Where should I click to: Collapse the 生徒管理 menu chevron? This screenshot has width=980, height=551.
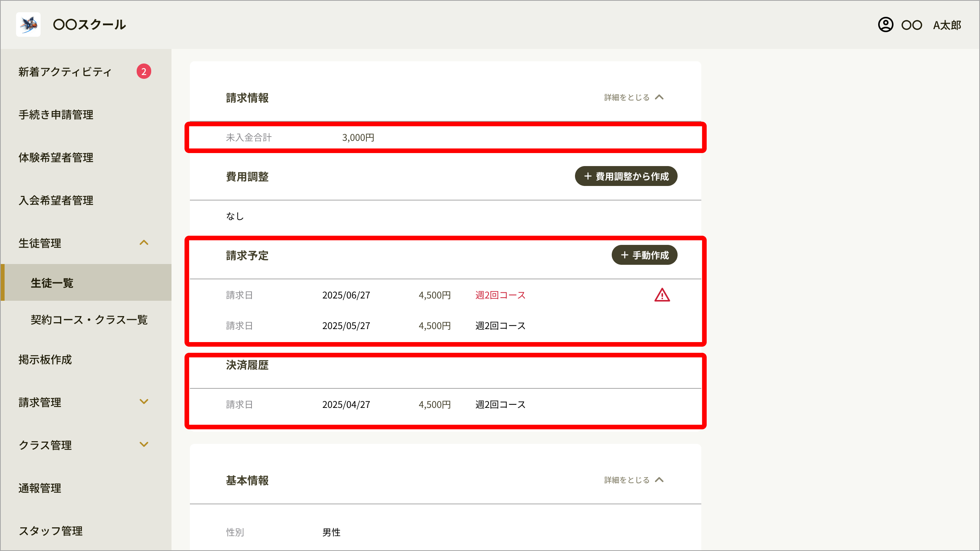coord(144,243)
